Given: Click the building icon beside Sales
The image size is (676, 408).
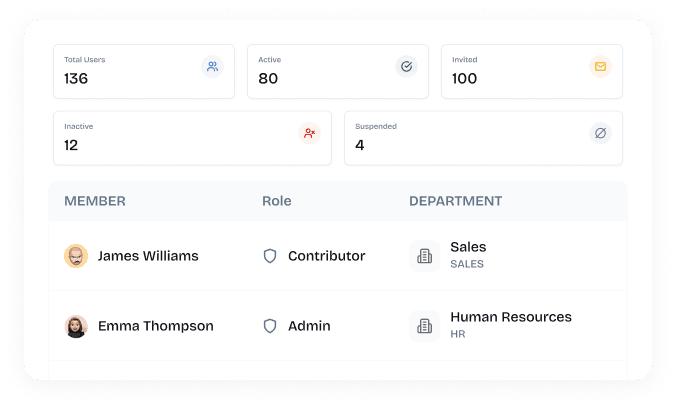Looking at the screenshot, I should (x=425, y=256).
